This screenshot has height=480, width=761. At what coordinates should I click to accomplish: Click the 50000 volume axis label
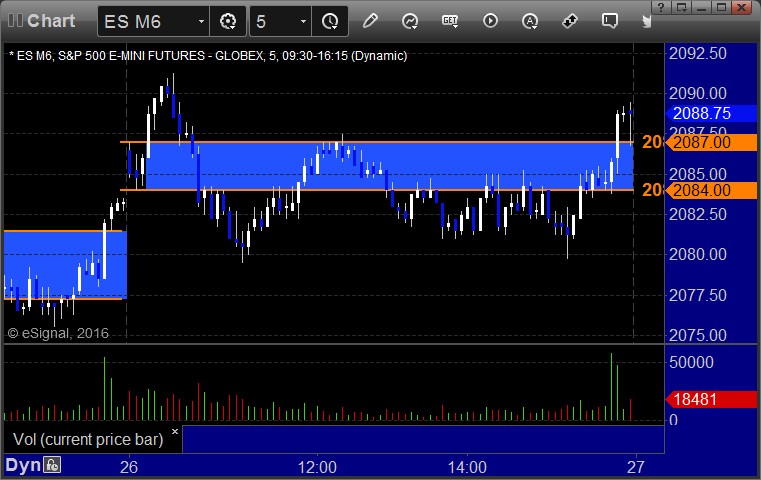[x=691, y=362]
